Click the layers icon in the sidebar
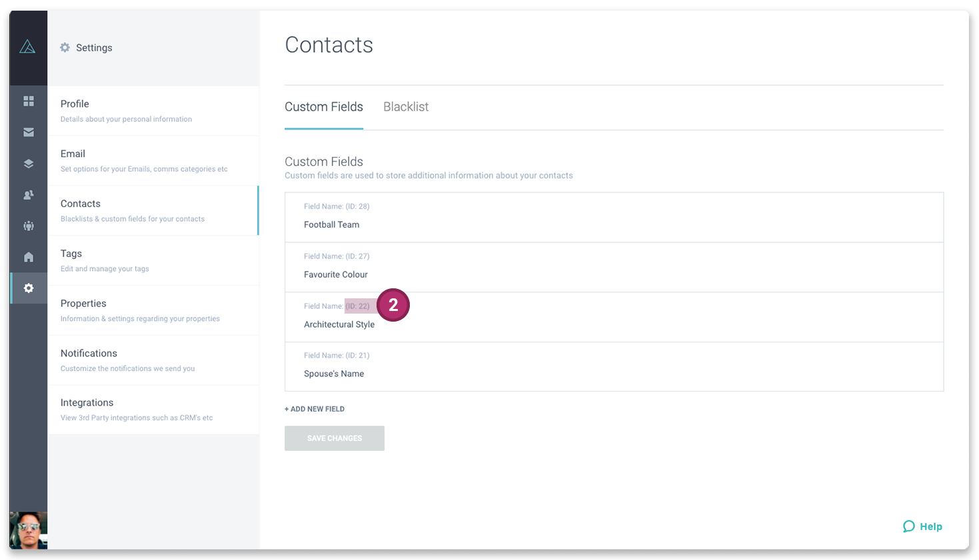 (28, 163)
